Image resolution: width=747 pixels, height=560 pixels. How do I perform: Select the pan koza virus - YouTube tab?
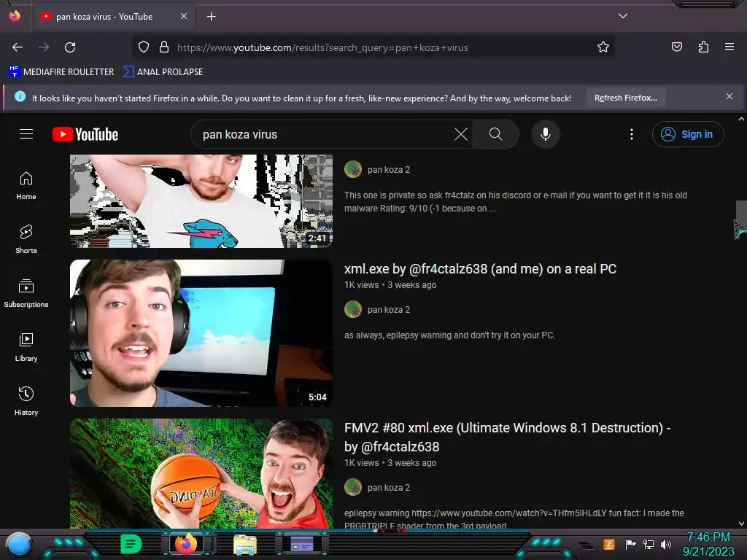tap(113, 17)
